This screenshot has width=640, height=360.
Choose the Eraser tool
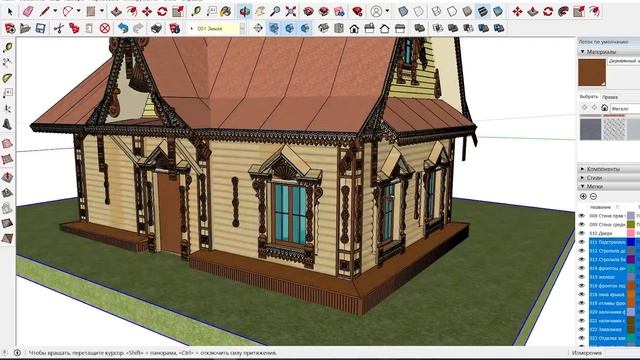pyautogui.click(x=28, y=11)
